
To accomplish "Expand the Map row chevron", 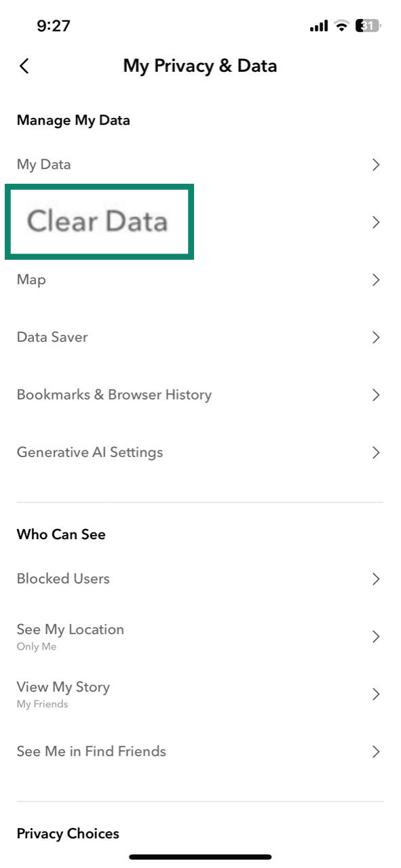I will (x=376, y=279).
